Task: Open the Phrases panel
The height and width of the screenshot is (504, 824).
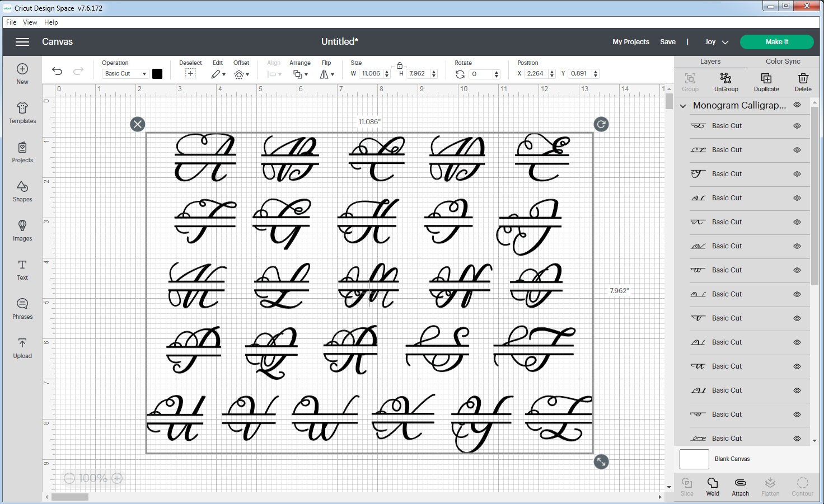Action: [22, 309]
